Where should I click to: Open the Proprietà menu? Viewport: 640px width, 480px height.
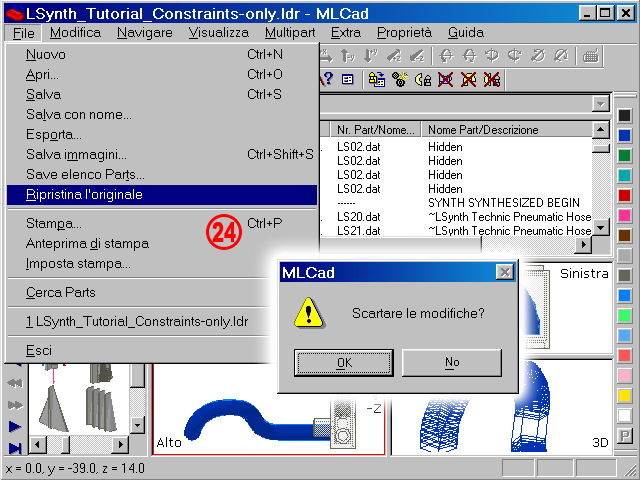click(x=404, y=33)
